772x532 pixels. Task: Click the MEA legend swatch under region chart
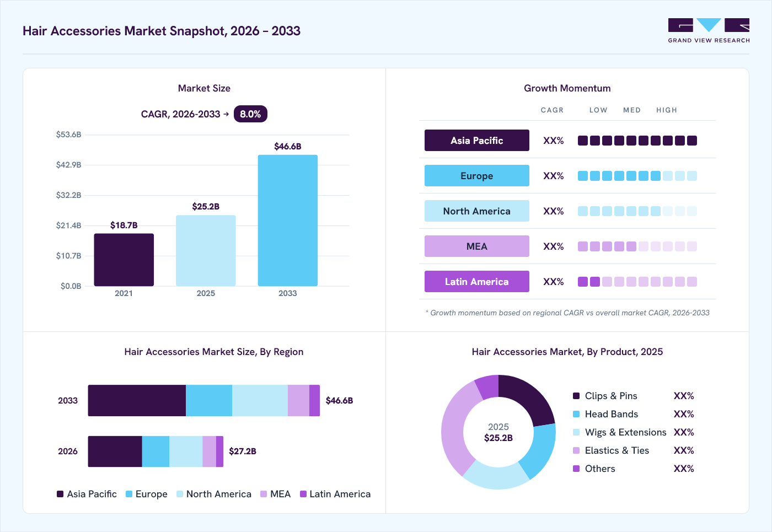click(264, 494)
